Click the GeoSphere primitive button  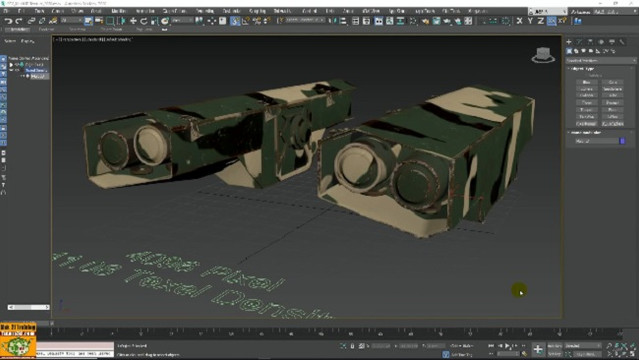tap(613, 89)
